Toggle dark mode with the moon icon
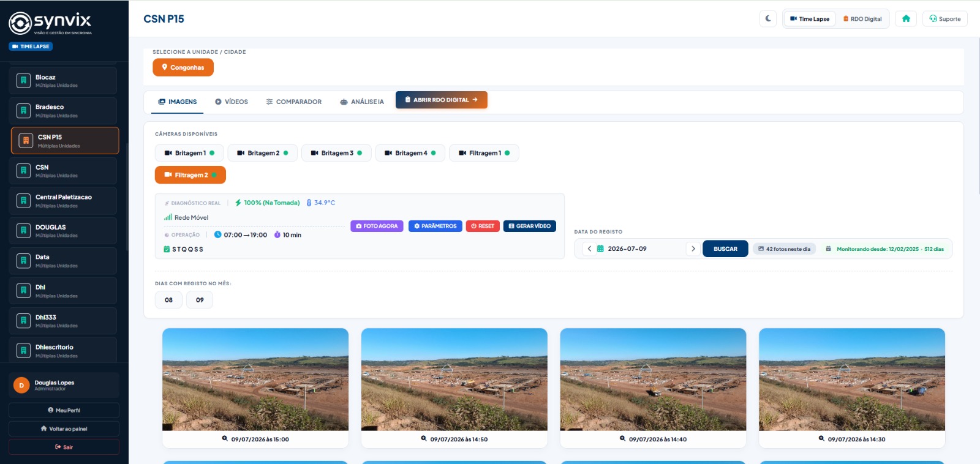 tap(768, 18)
